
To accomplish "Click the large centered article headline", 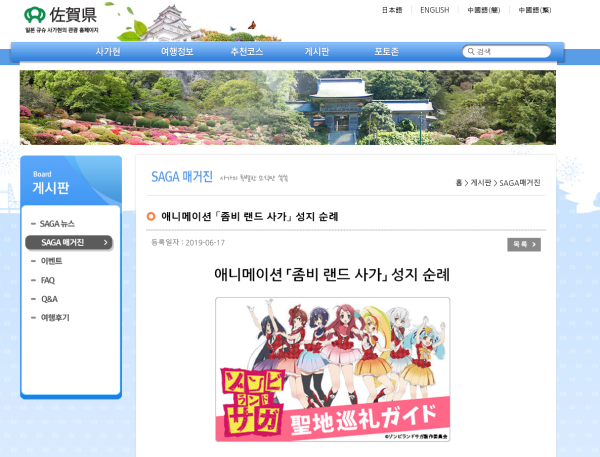I will pos(332,275).
